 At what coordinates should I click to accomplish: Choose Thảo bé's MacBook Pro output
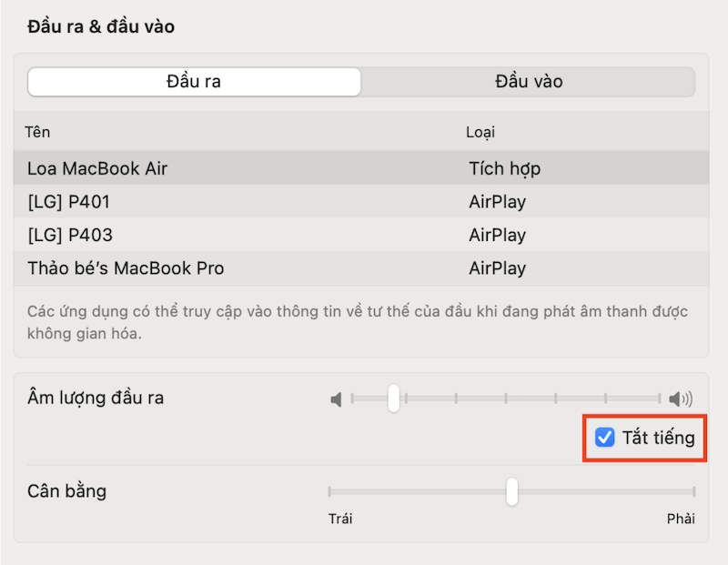(x=361, y=268)
